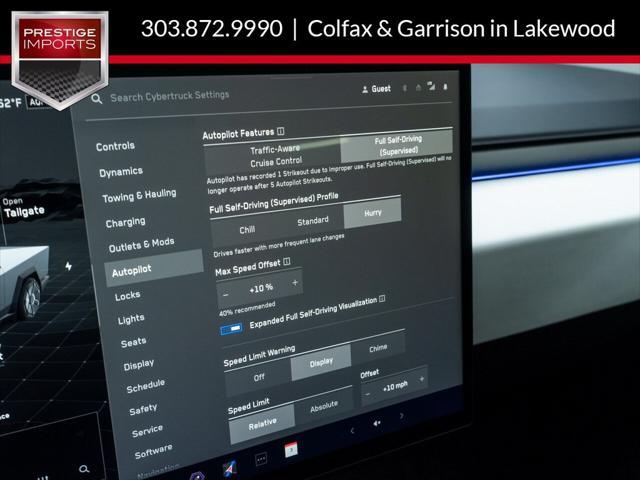
Task: Click the Search Cybertruck Settings field
Action: pos(170,96)
